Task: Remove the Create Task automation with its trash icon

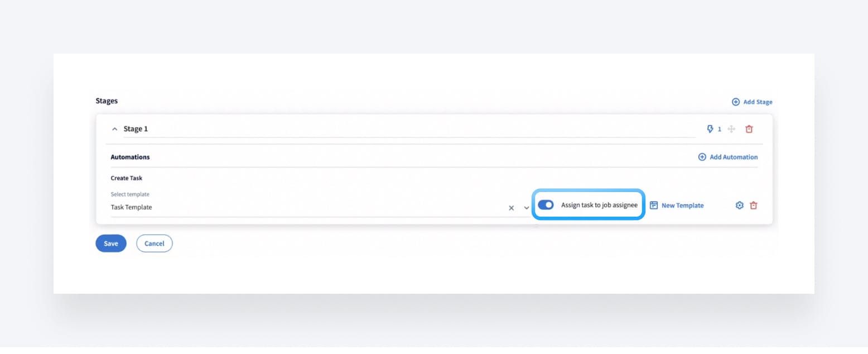Action: (754, 205)
